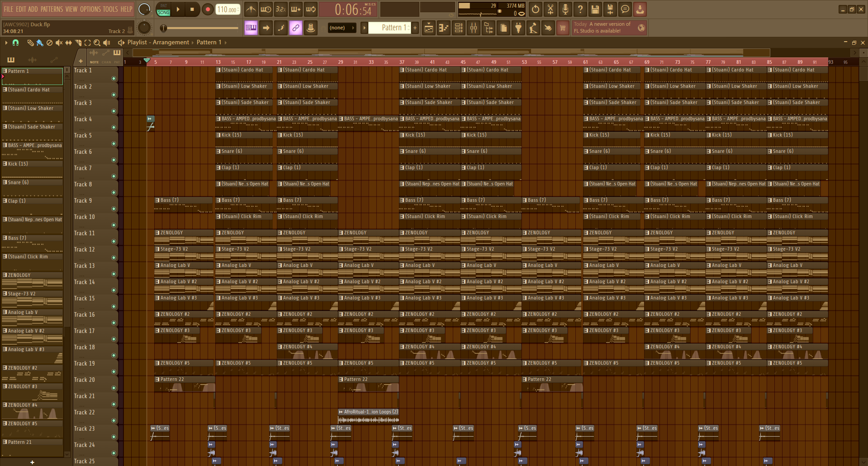Toggle overdub blend recording icon
Screen dimensions: 868x466
point(296,9)
